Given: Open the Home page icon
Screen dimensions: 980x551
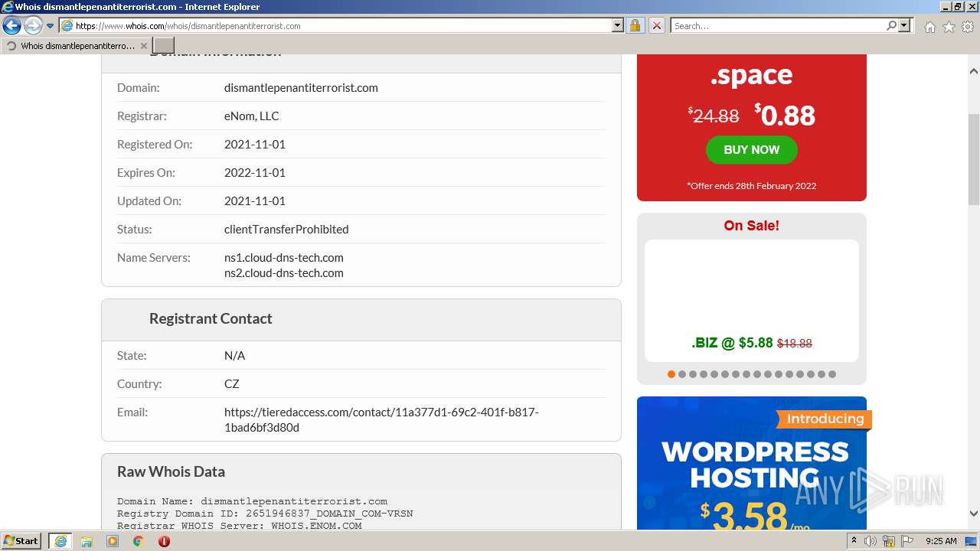Looking at the screenshot, I should click(x=929, y=27).
